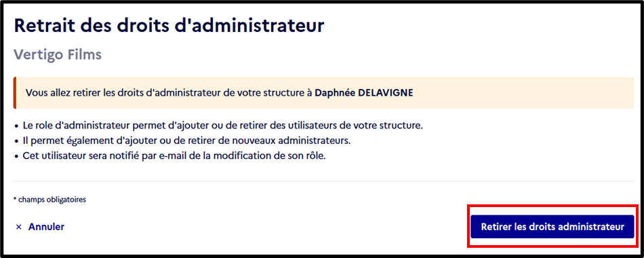Viewport: 644px width, 258px height.
Task: Click the × icon beside Annuler
Action: 18,227
